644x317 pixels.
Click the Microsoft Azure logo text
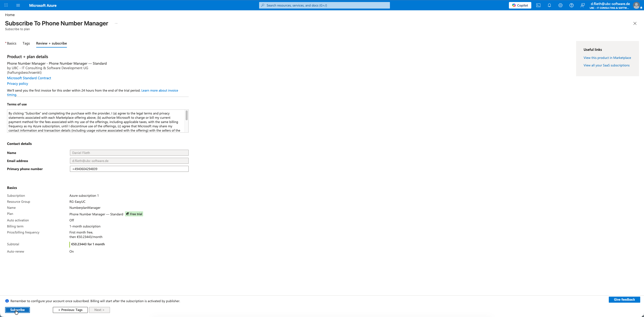pos(43,5)
